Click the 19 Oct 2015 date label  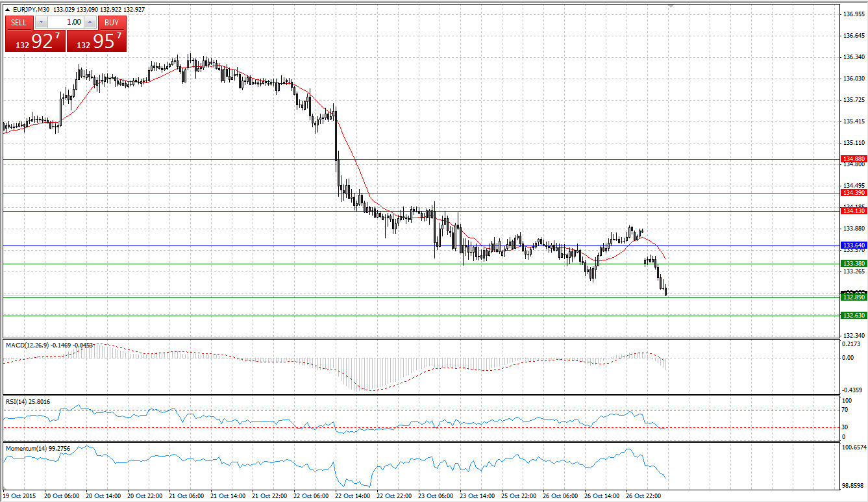click(19, 496)
